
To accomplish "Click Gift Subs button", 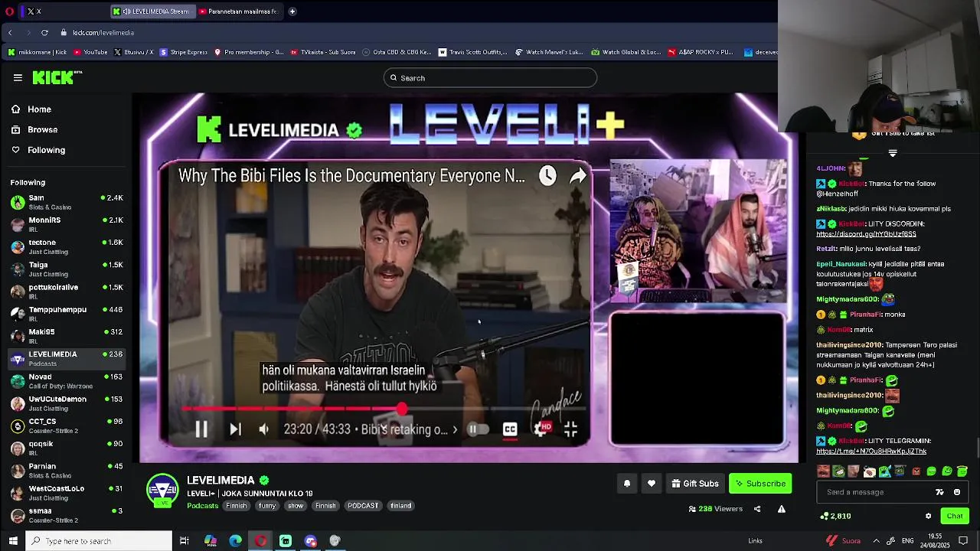I will 694,484.
